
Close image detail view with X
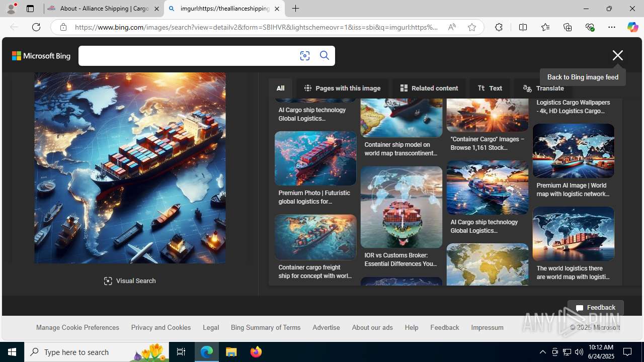(x=618, y=55)
